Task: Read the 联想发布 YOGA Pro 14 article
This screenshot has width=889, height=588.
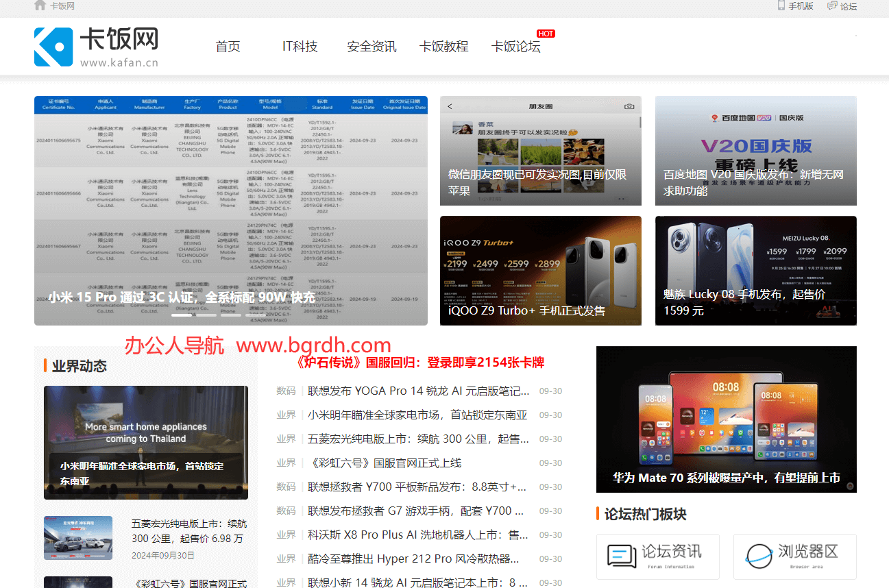Action: coord(418,391)
